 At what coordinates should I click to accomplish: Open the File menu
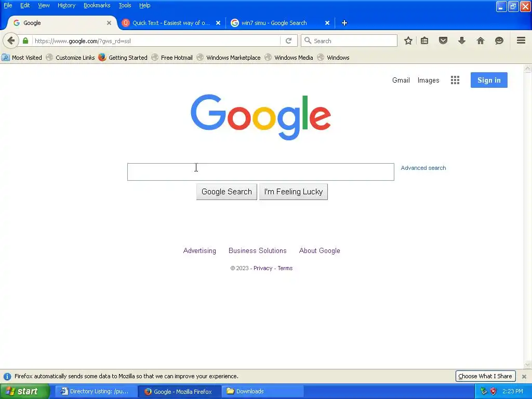[8, 5]
